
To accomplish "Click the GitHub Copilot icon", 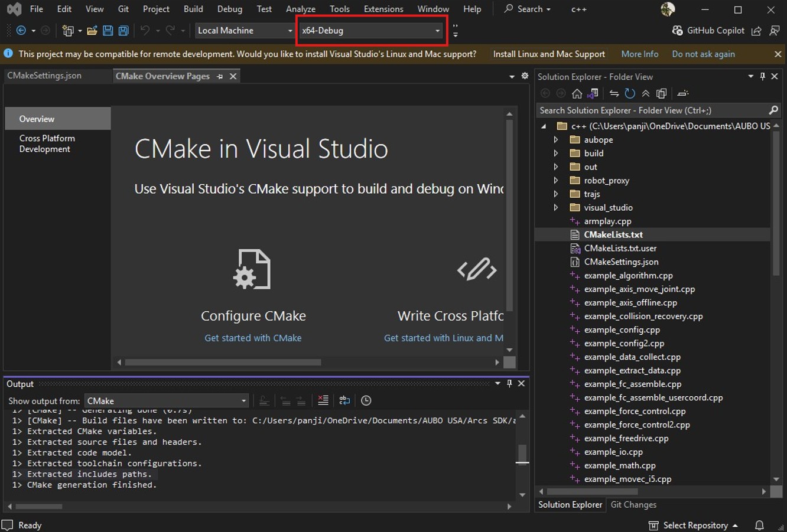I will (x=678, y=31).
